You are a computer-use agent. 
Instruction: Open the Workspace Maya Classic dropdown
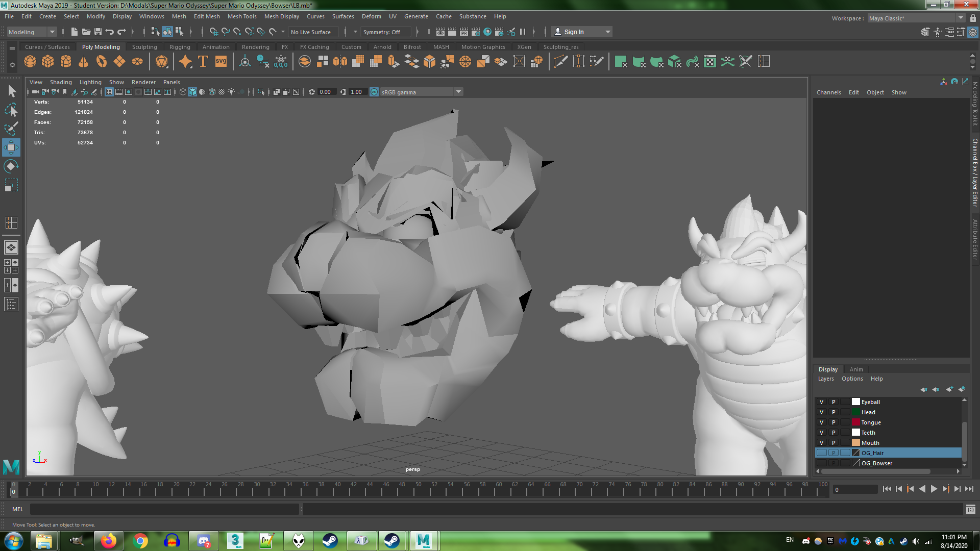coord(916,18)
